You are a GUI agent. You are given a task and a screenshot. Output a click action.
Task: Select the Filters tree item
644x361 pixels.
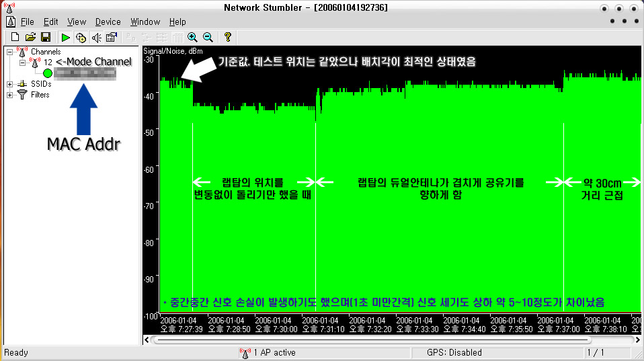pyautogui.click(x=40, y=95)
